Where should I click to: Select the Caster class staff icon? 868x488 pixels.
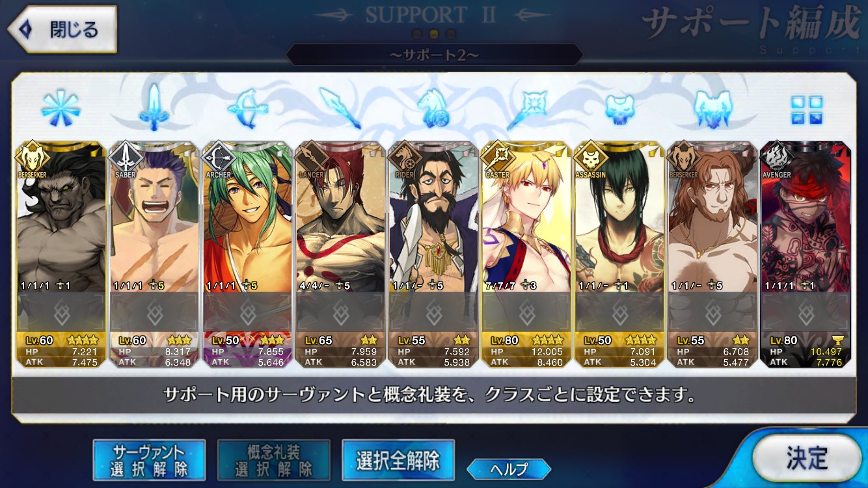coord(526,108)
